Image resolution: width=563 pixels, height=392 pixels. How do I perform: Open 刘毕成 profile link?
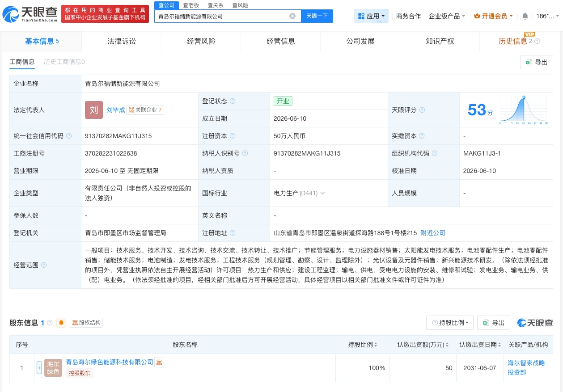coord(116,110)
